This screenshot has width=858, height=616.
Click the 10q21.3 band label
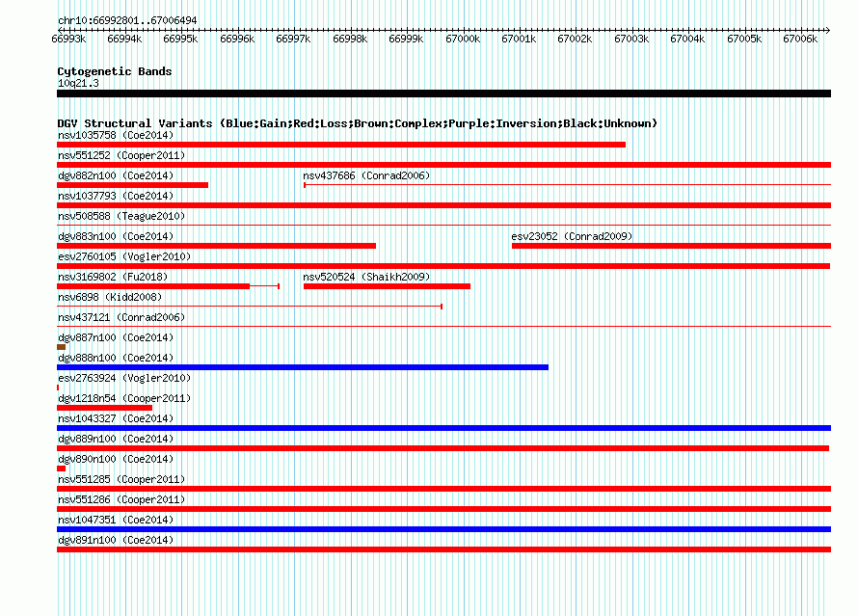(x=78, y=83)
